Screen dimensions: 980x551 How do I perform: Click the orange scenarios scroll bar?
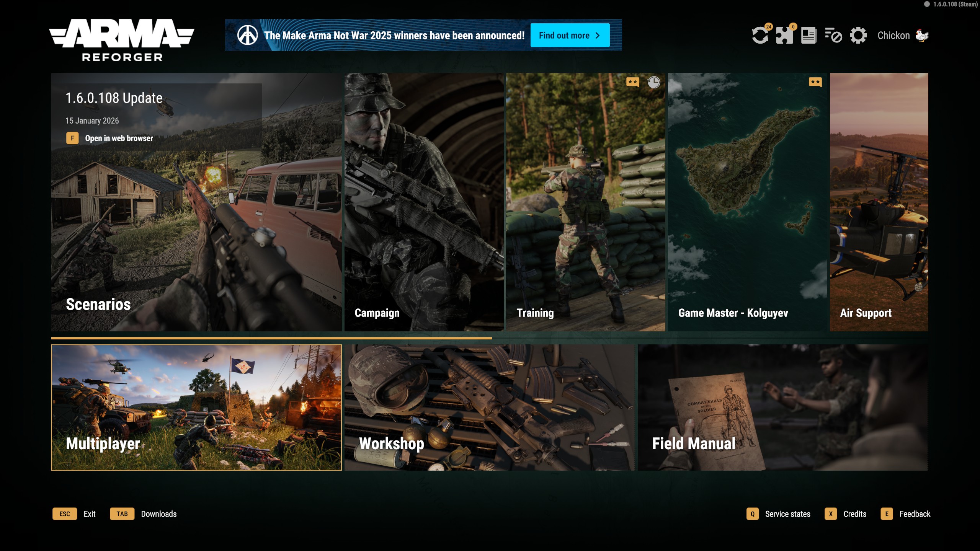pos(271,338)
